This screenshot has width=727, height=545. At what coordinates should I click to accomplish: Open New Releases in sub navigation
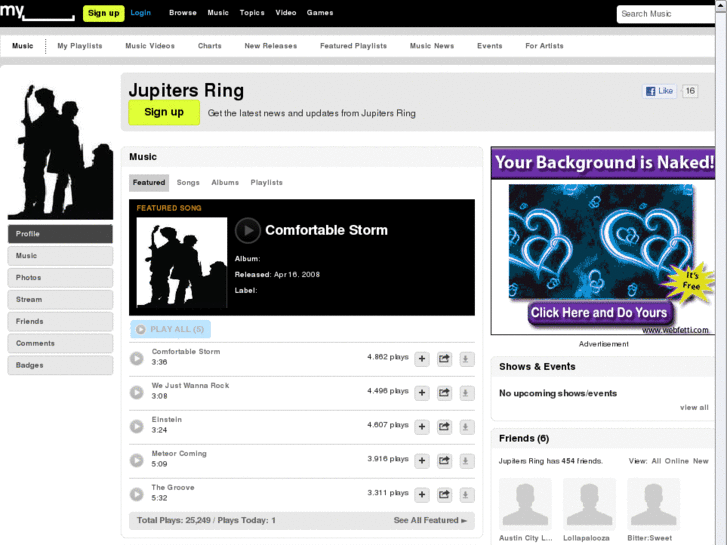pyautogui.click(x=271, y=46)
